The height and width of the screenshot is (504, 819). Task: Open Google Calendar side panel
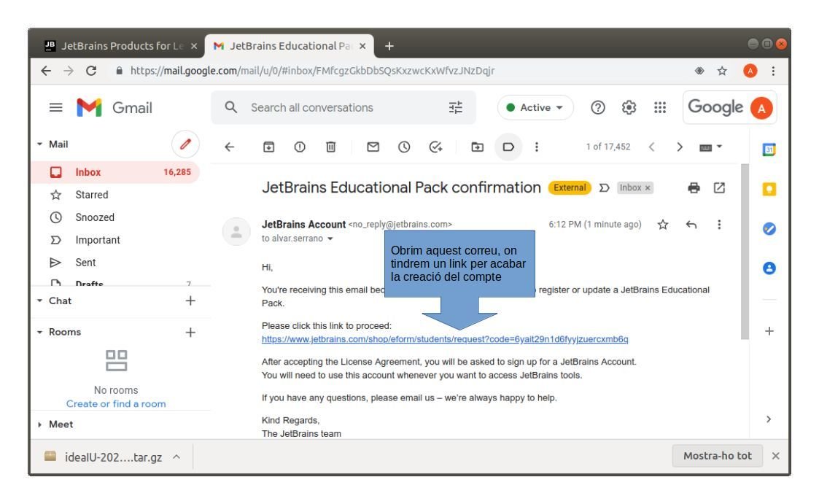(x=769, y=150)
